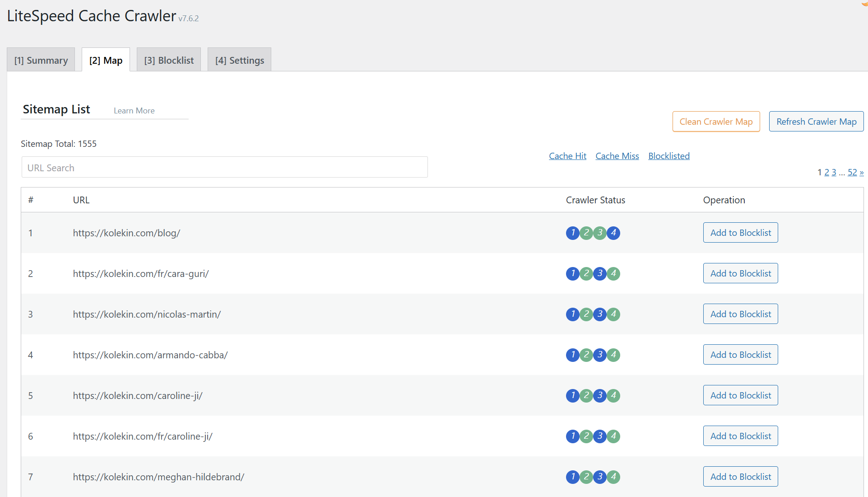This screenshot has width=868, height=497.
Task: Click crawler status badge 1 for blog URL
Action: coord(572,233)
